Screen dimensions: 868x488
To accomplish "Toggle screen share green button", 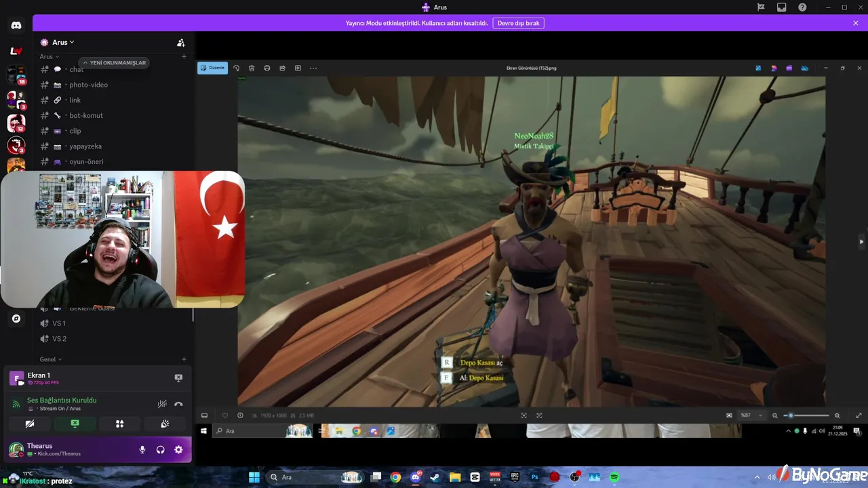I will click(75, 424).
